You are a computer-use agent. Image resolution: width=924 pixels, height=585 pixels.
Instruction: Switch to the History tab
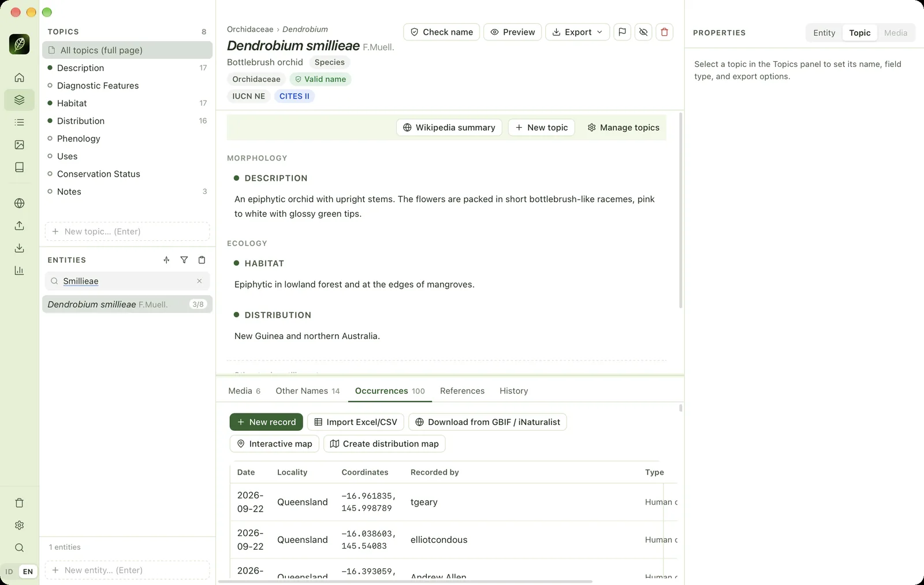pos(514,391)
